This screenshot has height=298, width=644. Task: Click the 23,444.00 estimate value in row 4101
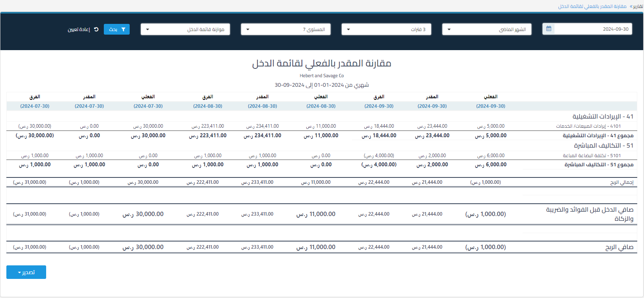[x=432, y=126]
